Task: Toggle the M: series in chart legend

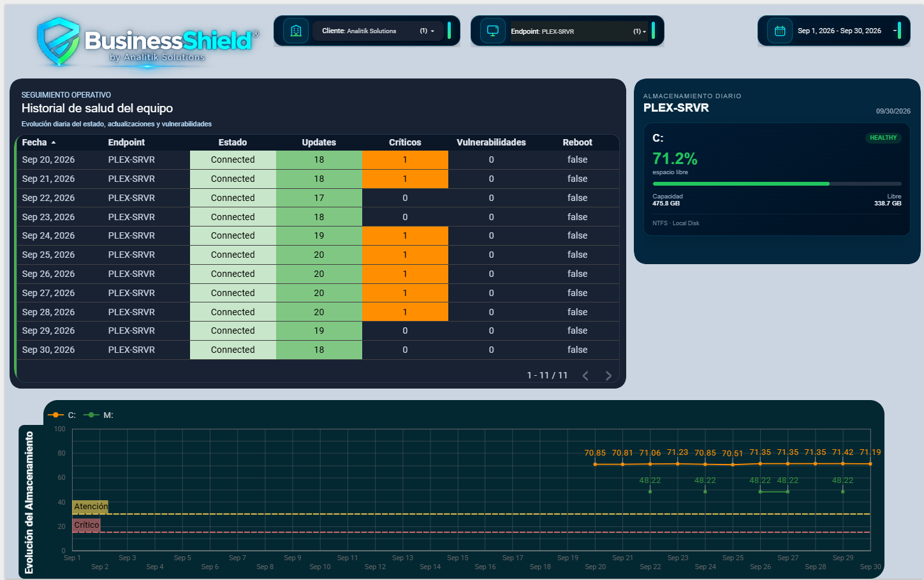Action: tap(98, 415)
